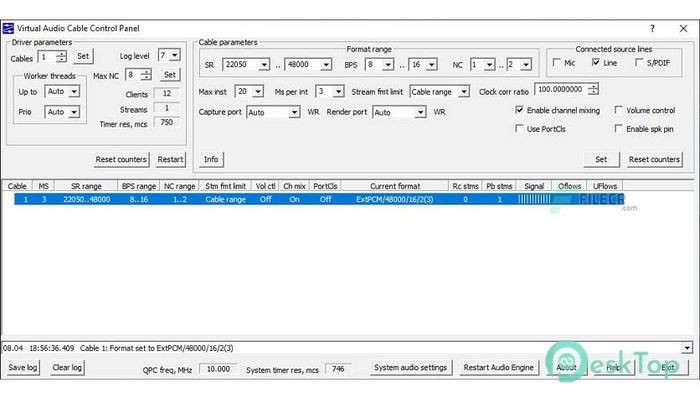Click the SR range column header
700x400 pixels.
(86, 186)
